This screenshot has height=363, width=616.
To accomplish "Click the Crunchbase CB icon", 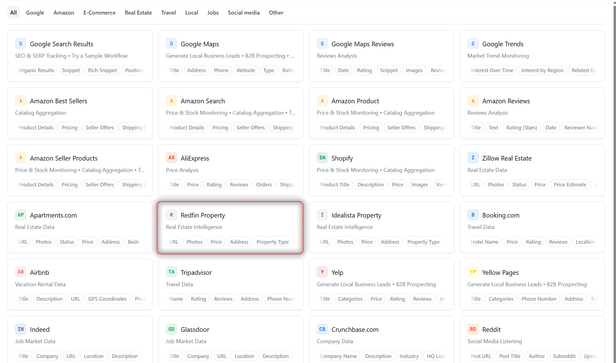I will (322, 329).
